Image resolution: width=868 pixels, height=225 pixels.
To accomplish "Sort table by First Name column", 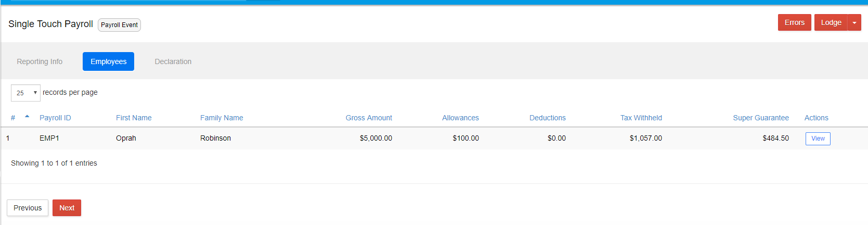I will 134,118.
